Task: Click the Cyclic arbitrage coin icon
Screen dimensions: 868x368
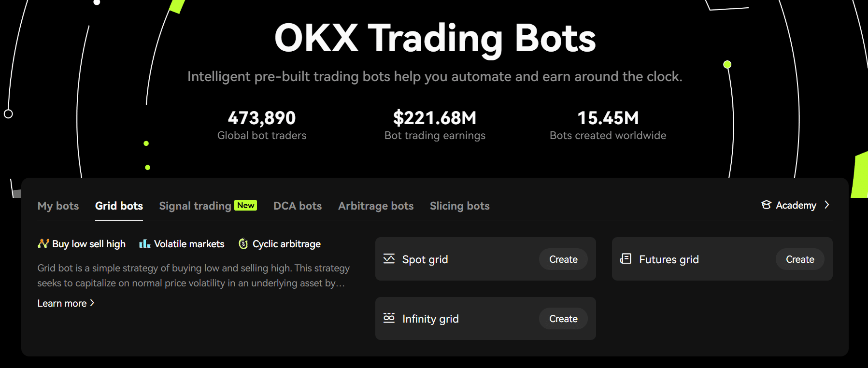Action: pyautogui.click(x=243, y=244)
